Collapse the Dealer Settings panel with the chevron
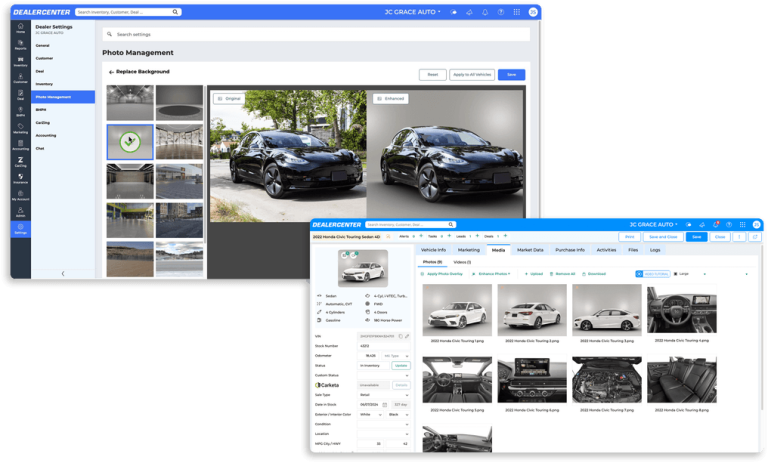The width and height of the screenshot is (768, 463). tap(63, 273)
